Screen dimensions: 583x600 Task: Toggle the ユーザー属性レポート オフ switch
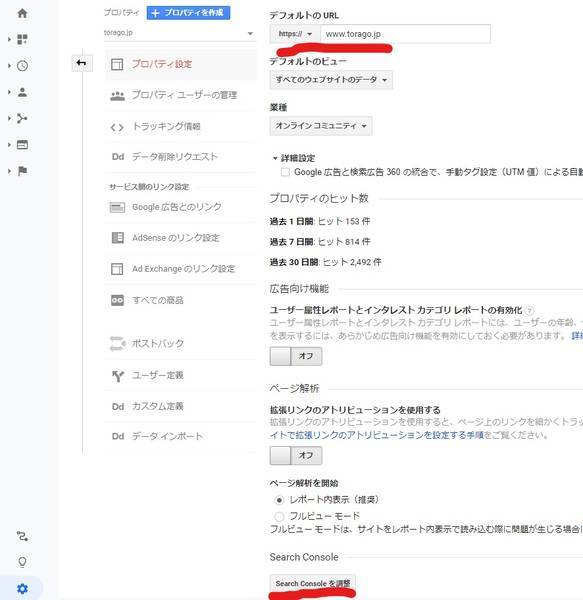[296, 356]
